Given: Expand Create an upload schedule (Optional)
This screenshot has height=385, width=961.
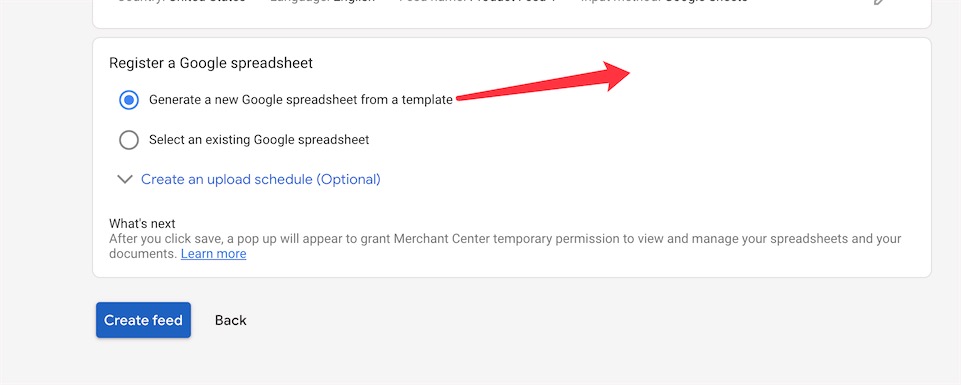Looking at the screenshot, I should (x=261, y=180).
